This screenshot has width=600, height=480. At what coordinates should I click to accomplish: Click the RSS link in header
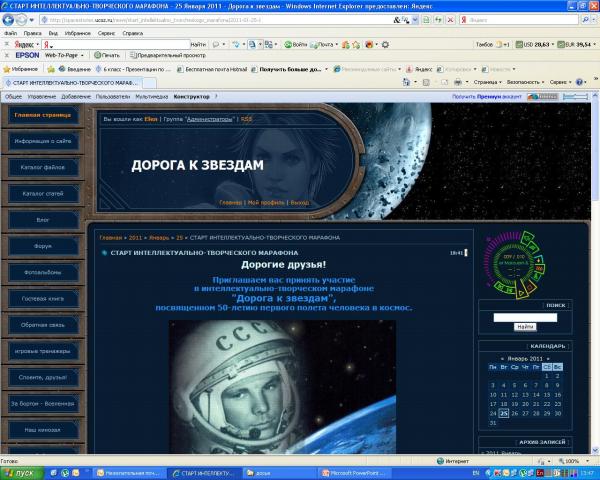(246, 119)
